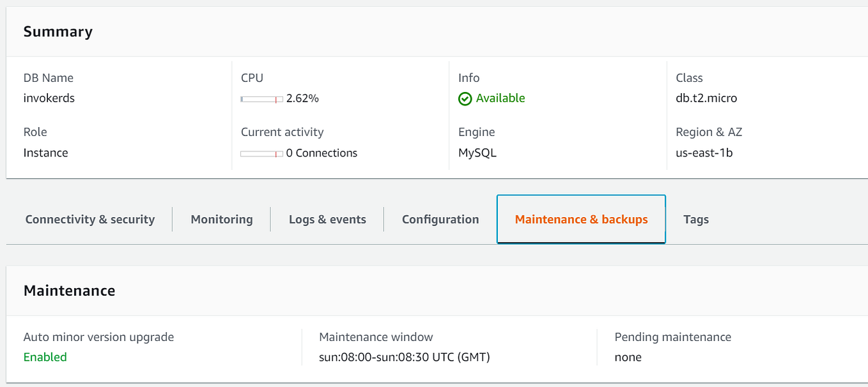
Task: Select the maintenance window schedule text
Action: (x=405, y=357)
